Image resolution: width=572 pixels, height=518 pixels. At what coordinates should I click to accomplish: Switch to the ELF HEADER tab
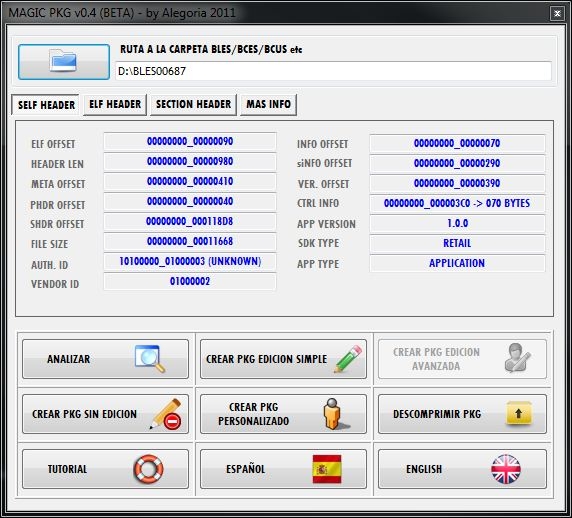[115, 105]
